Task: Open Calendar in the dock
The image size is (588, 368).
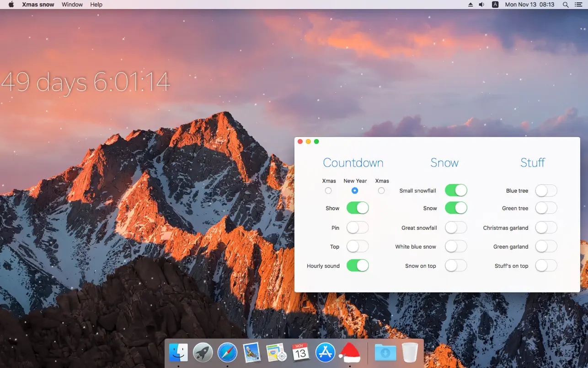Action: click(x=300, y=353)
